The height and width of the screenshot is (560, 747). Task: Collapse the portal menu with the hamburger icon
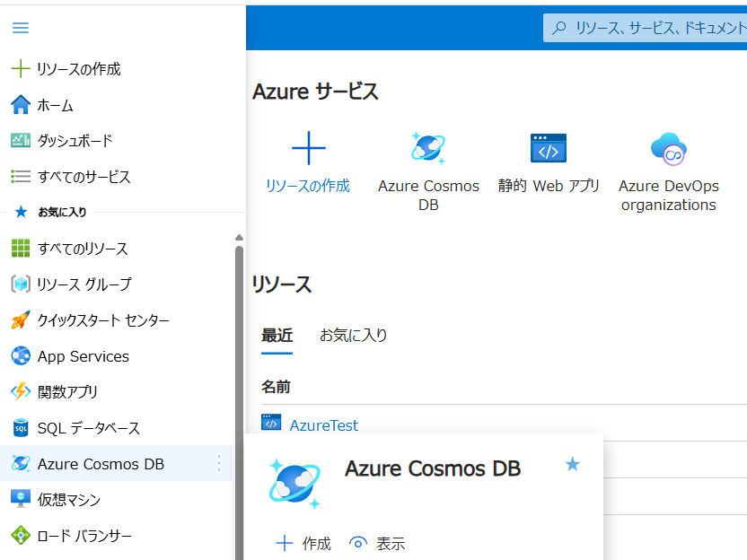(x=21, y=28)
